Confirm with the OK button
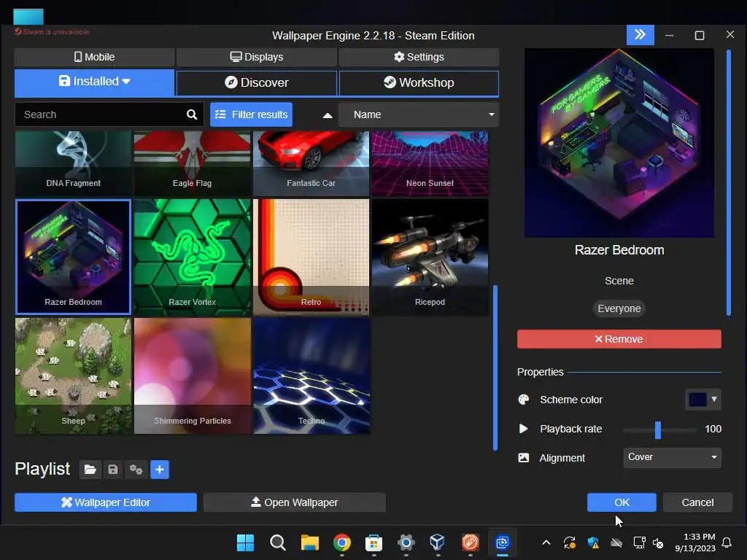Image resolution: width=747 pixels, height=560 pixels. coord(622,502)
